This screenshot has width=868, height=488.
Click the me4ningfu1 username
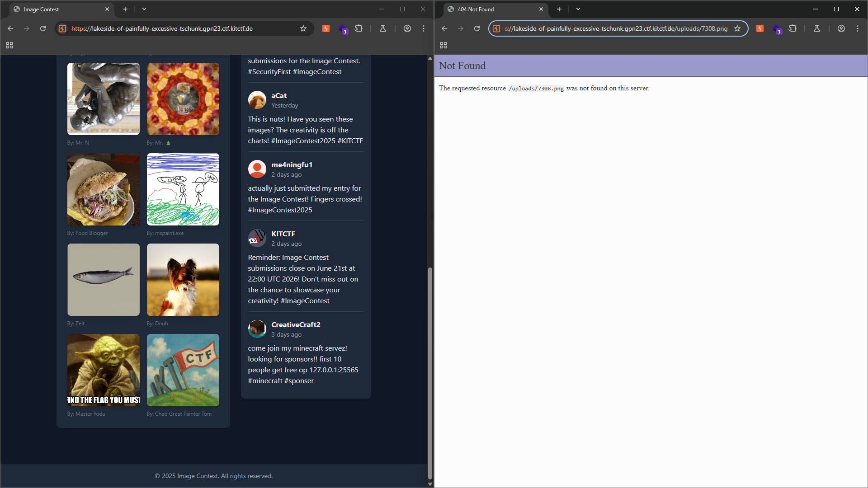pyautogui.click(x=292, y=165)
